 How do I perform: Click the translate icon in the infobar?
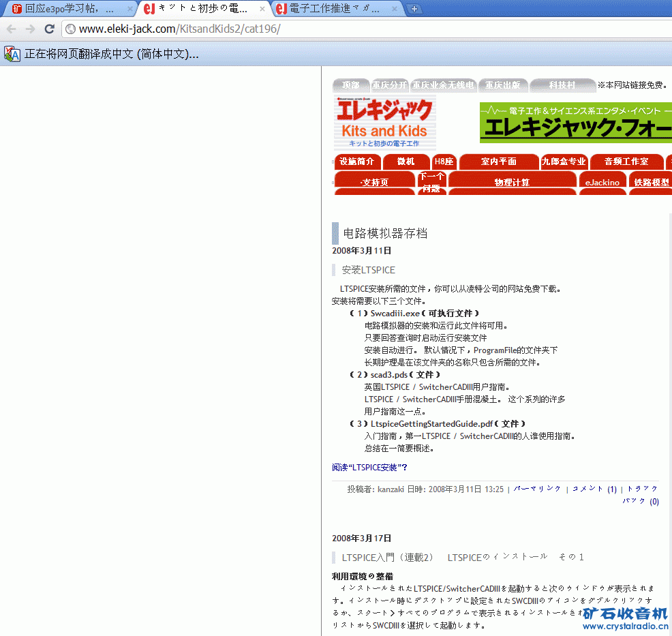12,54
